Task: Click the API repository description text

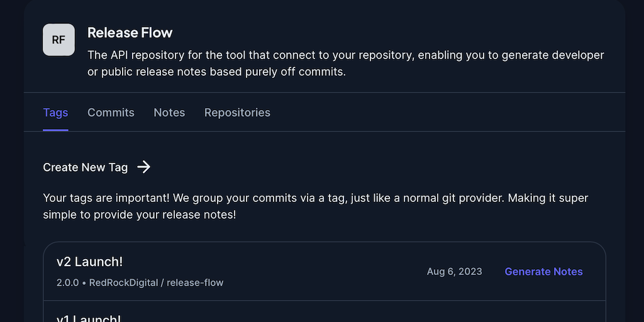Action: pos(345,64)
